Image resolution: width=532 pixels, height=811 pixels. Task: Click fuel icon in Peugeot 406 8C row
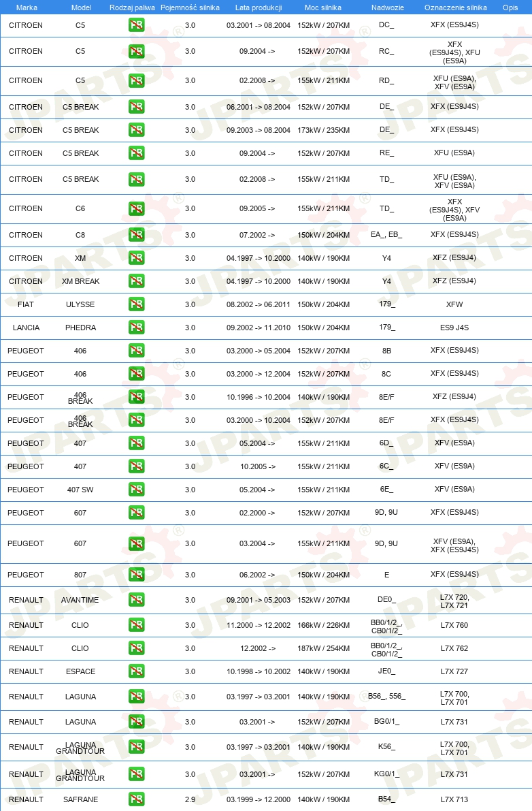tap(136, 373)
